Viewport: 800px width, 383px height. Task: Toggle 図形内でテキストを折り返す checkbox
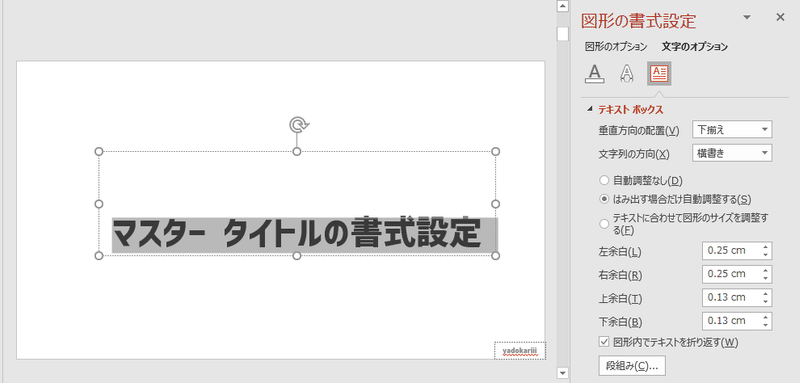[x=604, y=342]
